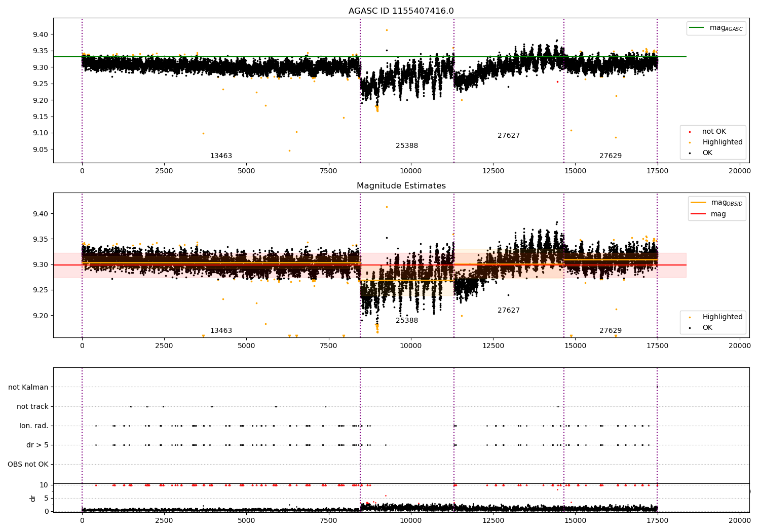Click highest orange highlighted point in top plot
The width and height of the screenshot is (760, 532).
pyautogui.click(x=387, y=30)
